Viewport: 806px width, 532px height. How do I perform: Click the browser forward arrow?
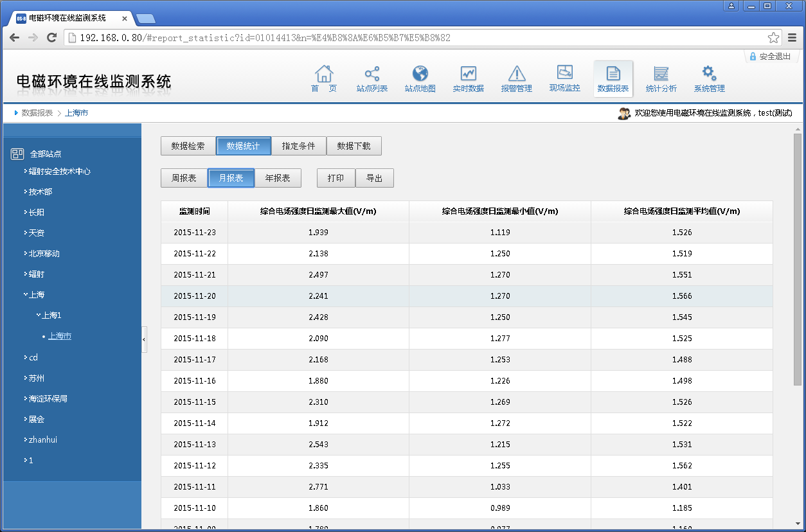33,38
